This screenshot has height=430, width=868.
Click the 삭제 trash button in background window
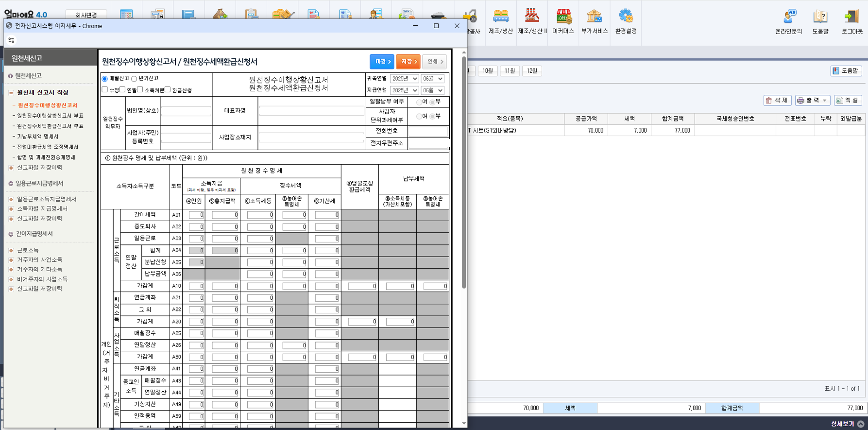coord(777,101)
